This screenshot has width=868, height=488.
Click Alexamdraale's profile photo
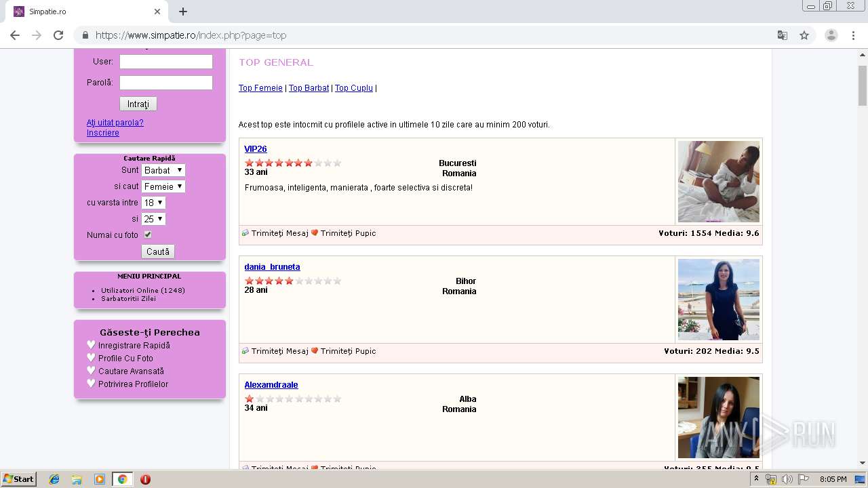[719, 418]
